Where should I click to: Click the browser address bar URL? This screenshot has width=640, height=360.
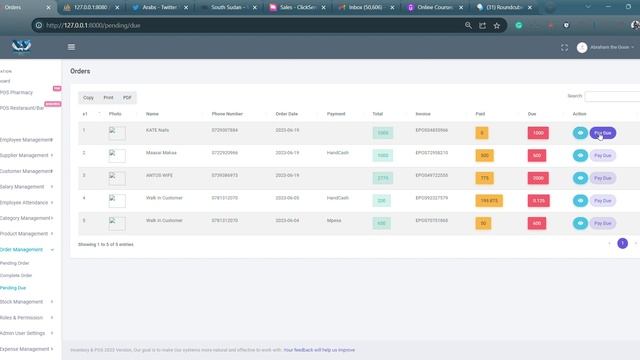point(93,25)
